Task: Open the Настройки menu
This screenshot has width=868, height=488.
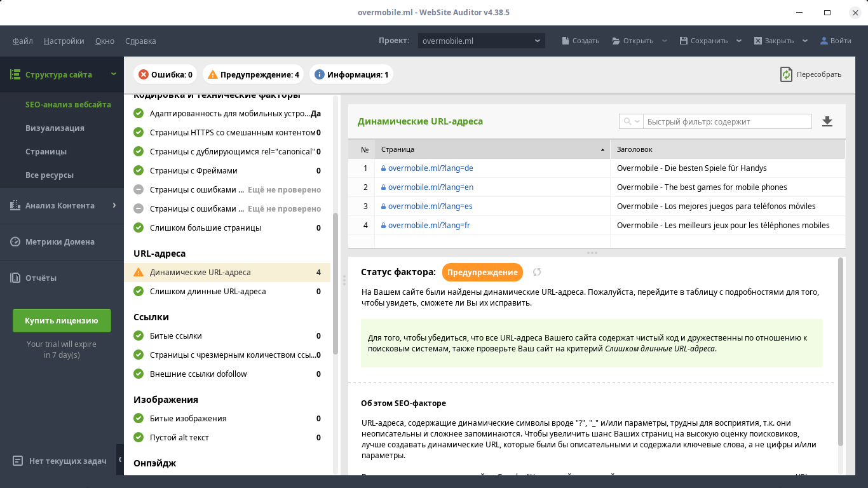Action: point(64,41)
